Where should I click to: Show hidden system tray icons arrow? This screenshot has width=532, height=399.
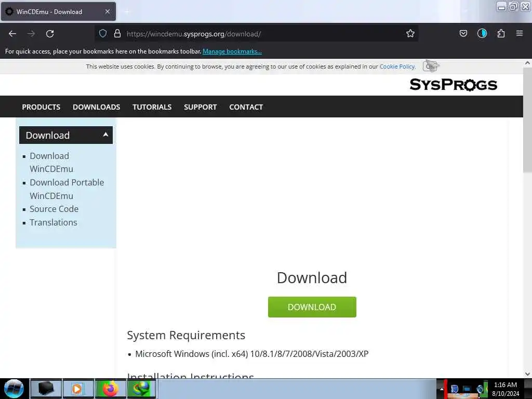[x=442, y=389]
